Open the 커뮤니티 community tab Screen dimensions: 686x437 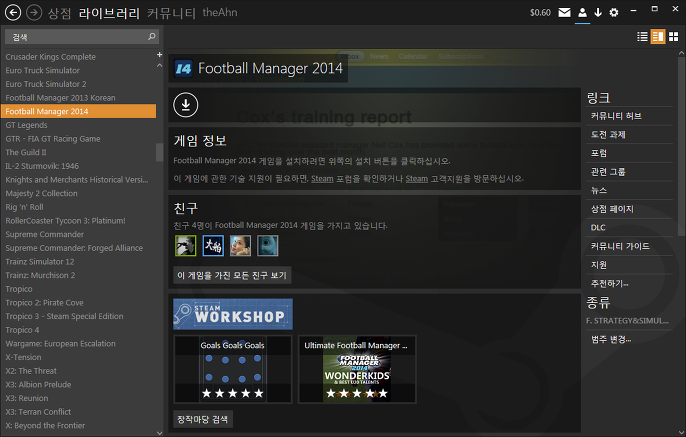click(x=171, y=13)
